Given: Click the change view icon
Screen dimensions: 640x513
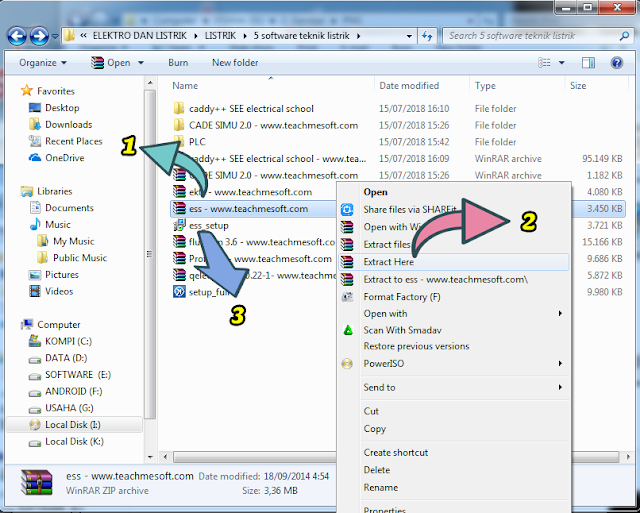Looking at the screenshot, I should 544,63.
